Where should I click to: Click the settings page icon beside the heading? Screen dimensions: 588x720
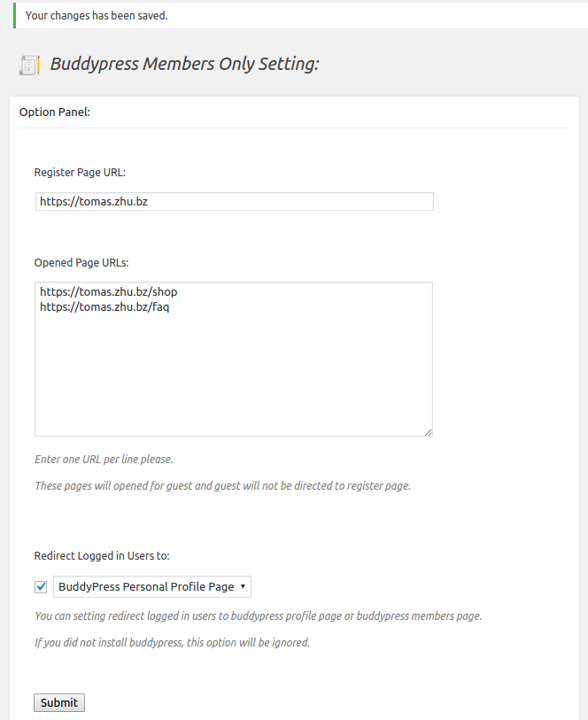tap(29, 65)
